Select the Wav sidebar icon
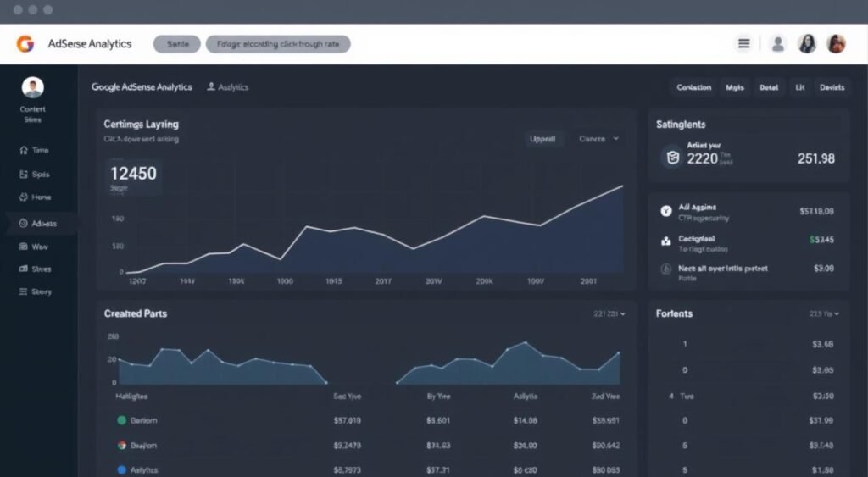The image size is (868, 477). [23, 247]
